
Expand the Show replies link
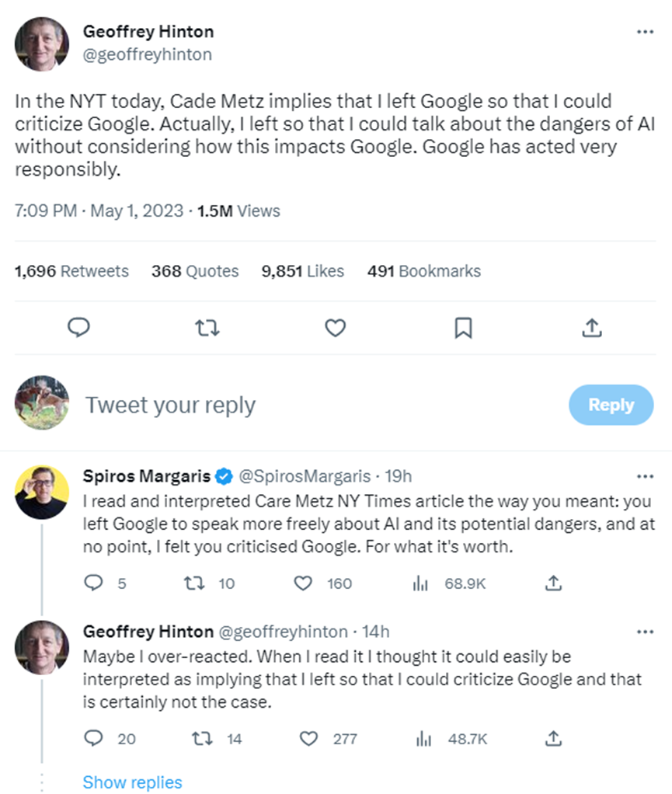(132, 782)
